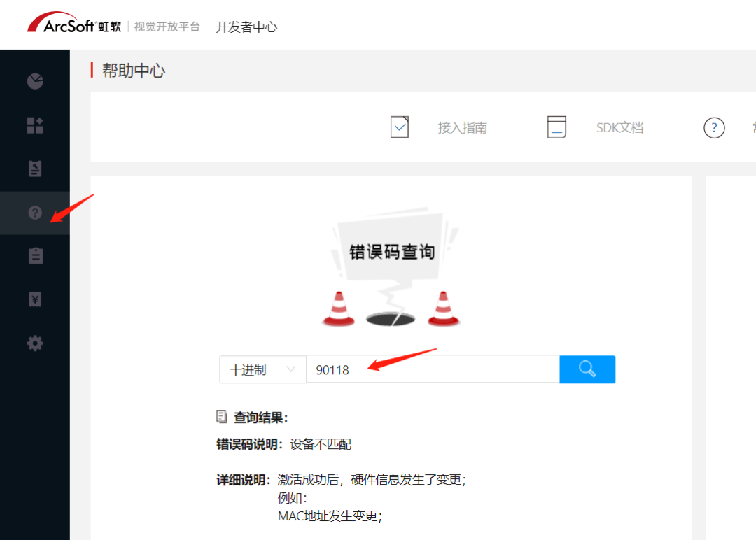Click the 查询结果 heading text

(260, 417)
